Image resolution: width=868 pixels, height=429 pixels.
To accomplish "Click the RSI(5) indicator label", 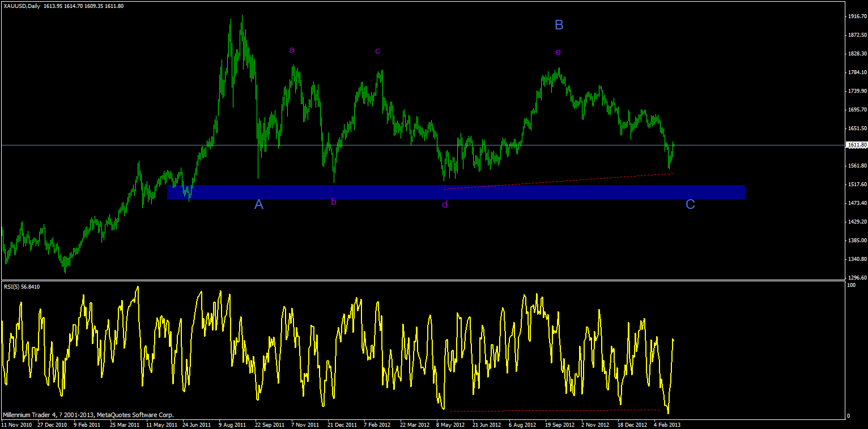I will click(11, 286).
